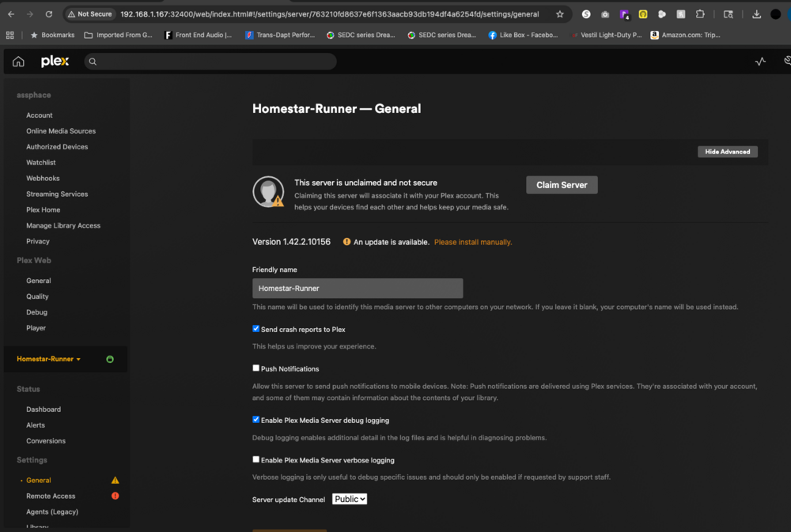The image size is (791, 532).
Task: Open the Imported From G... bookmarks folder
Action: 118,35
